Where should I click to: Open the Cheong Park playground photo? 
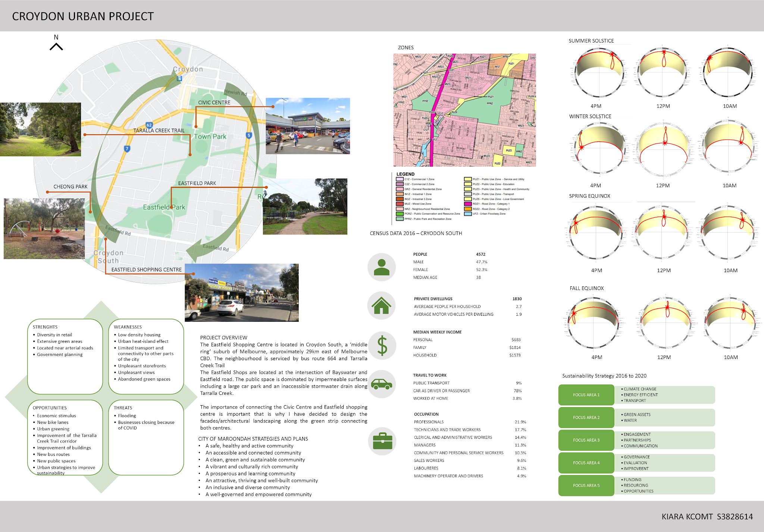pyautogui.click(x=44, y=229)
